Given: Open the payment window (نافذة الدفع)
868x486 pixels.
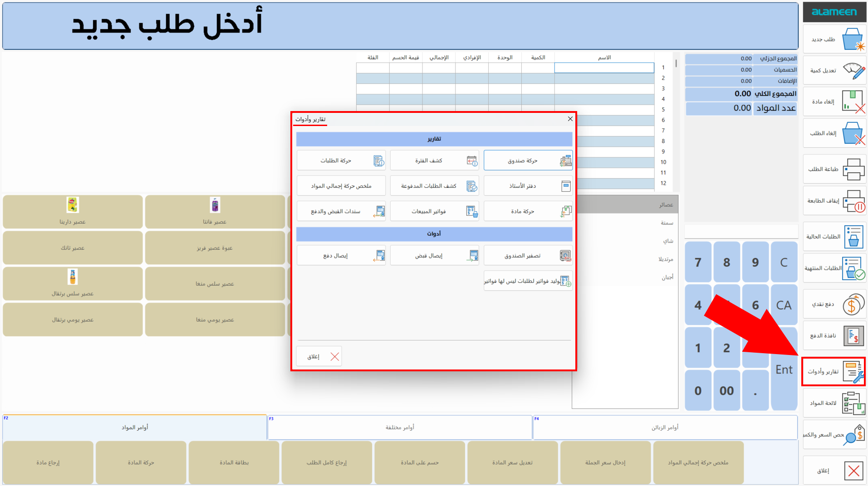Looking at the screenshot, I should tap(834, 335).
